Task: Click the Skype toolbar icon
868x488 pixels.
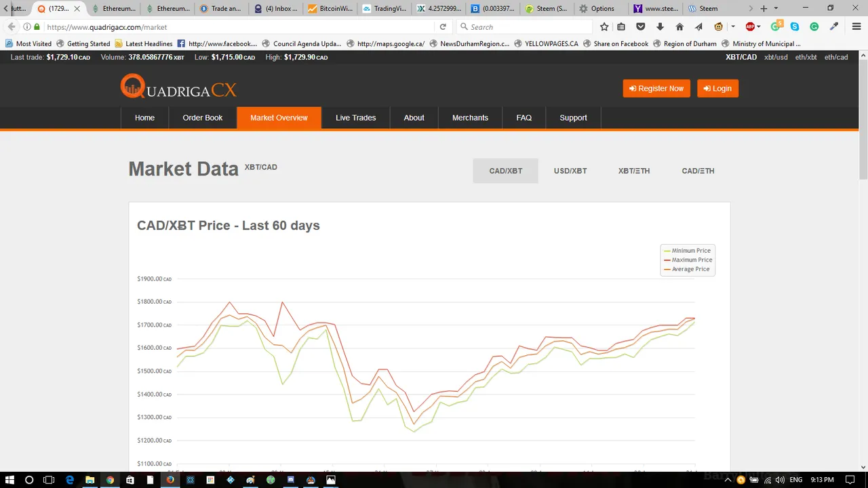Action: point(795,27)
